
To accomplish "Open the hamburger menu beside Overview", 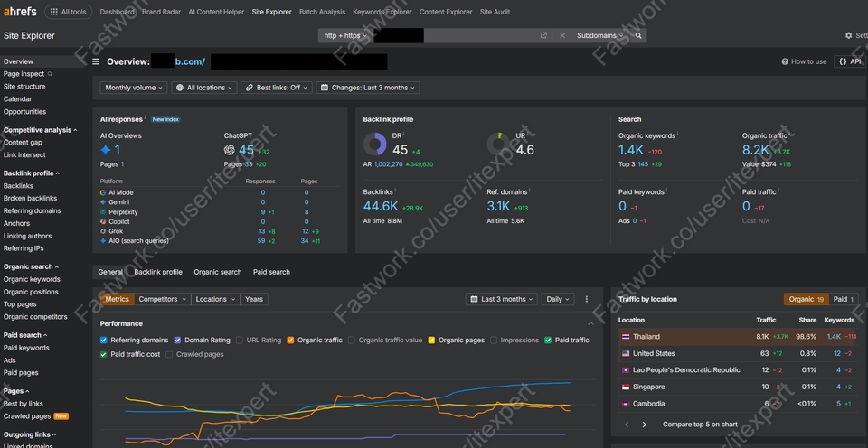I will point(97,62).
